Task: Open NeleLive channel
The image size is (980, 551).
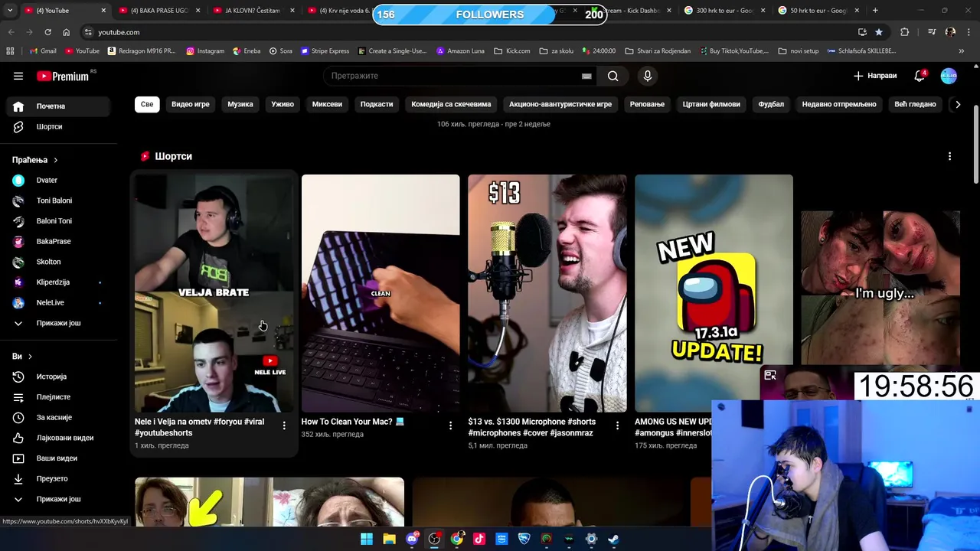Action: pos(60,302)
